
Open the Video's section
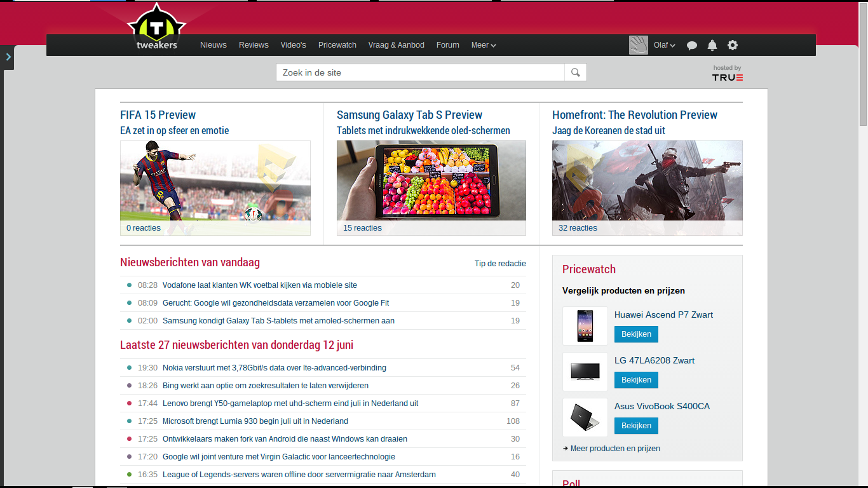point(294,45)
